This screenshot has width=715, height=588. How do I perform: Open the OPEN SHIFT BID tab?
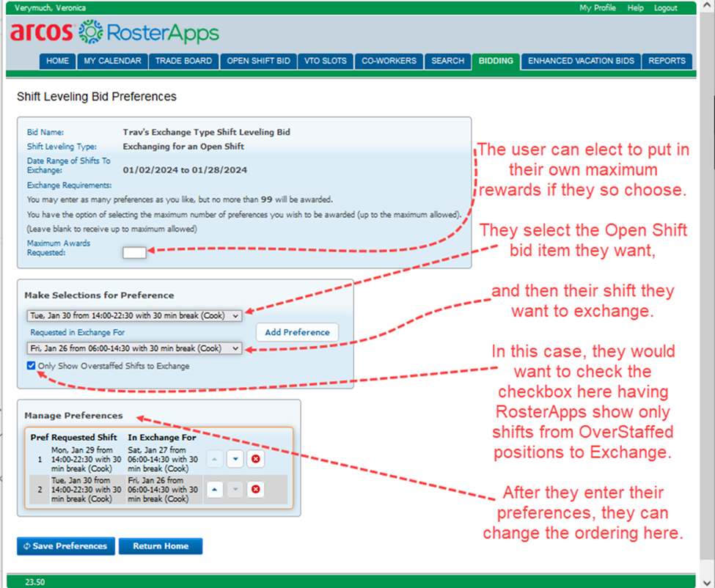point(259,61)
